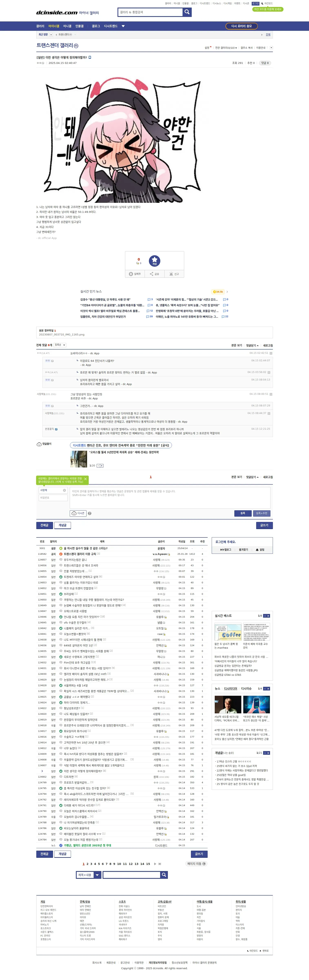The height and width of the screenshot is (980, 309).
Task: Click the upper 글쓰기 button
Action: coord(264,525)
